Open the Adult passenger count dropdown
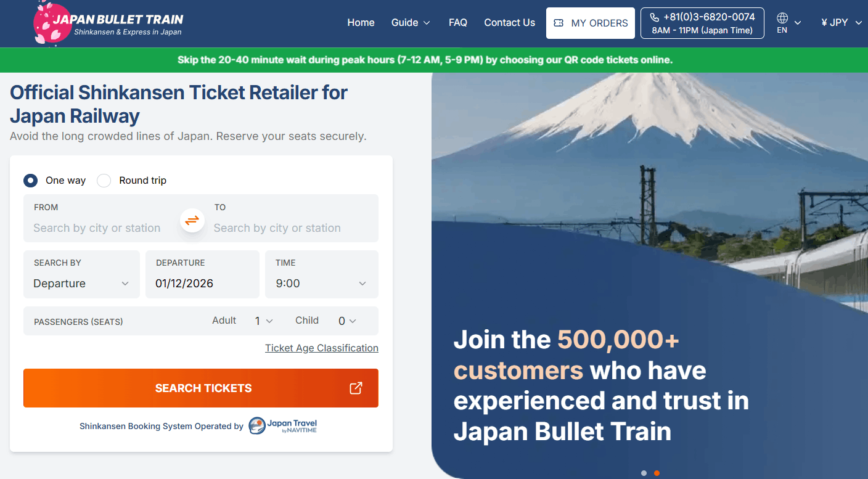The width and height of the screenshot is (868, 479). pos(263,321)
